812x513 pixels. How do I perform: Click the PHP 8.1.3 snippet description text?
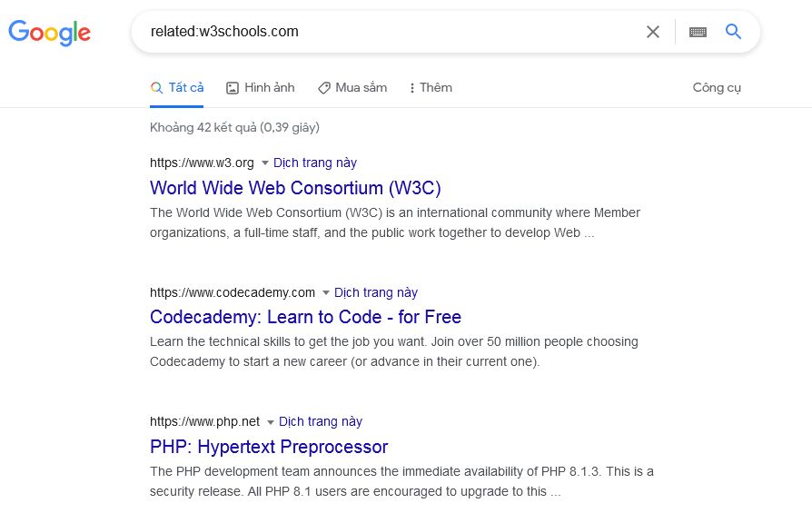pyautogui.click(x=401, y=481)
